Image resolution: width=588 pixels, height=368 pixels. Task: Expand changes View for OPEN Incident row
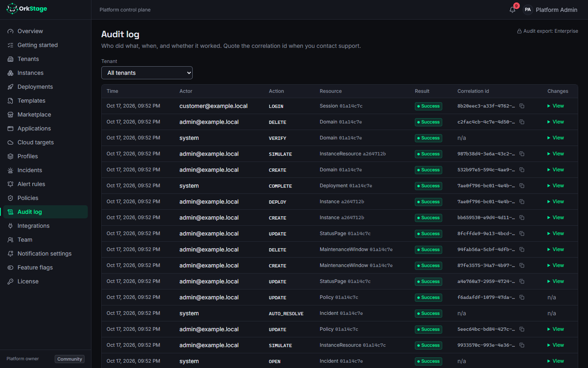556,361
